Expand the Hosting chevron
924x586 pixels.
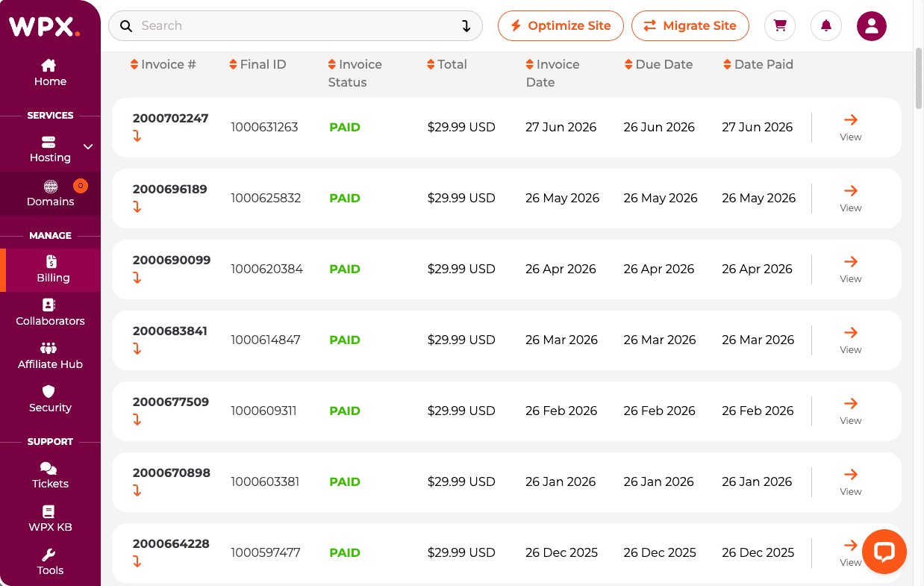pos(88,146)
